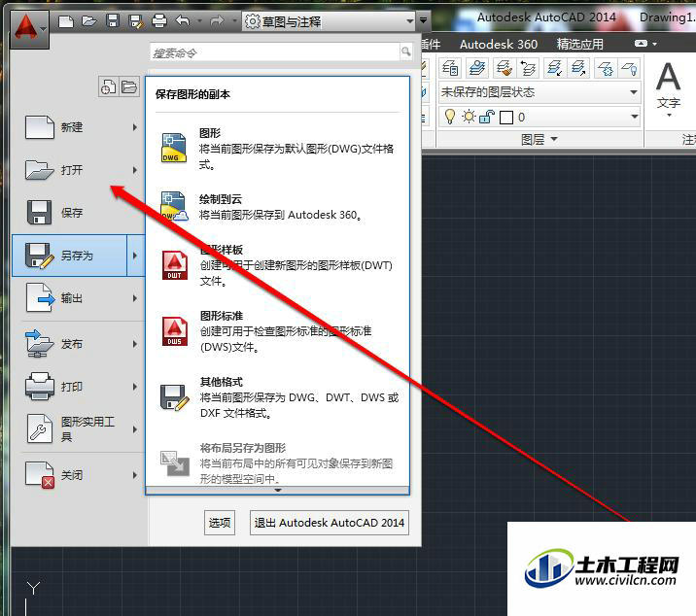Viewport: 696px width, 616px height.
Task: Expand the 打印 submenu arrow
Action: [135, 387]
